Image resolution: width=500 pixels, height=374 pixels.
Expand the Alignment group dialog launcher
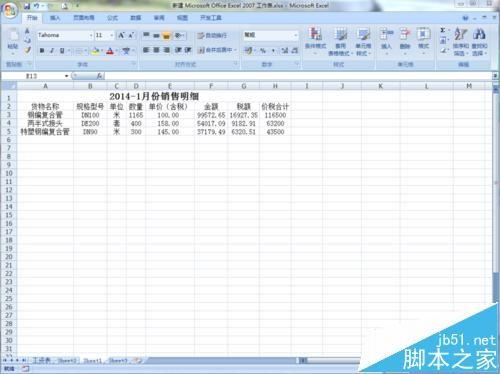click(x=236, y=64)
